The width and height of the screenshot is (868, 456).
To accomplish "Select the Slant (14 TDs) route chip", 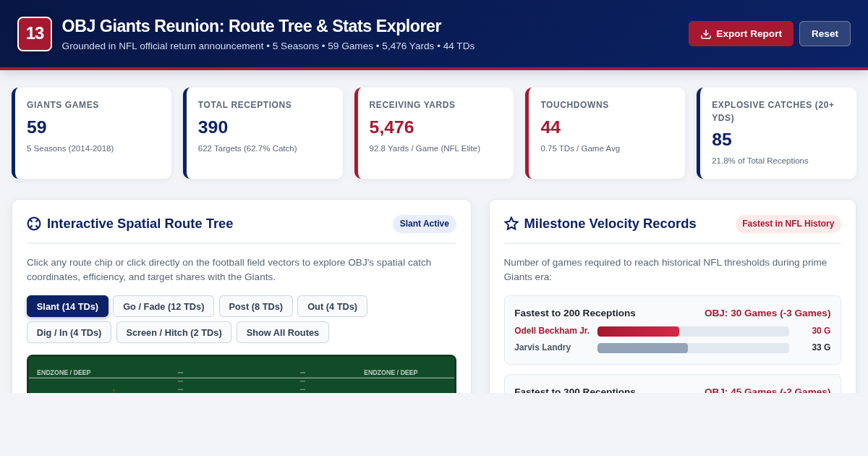I will coord(67,306).
